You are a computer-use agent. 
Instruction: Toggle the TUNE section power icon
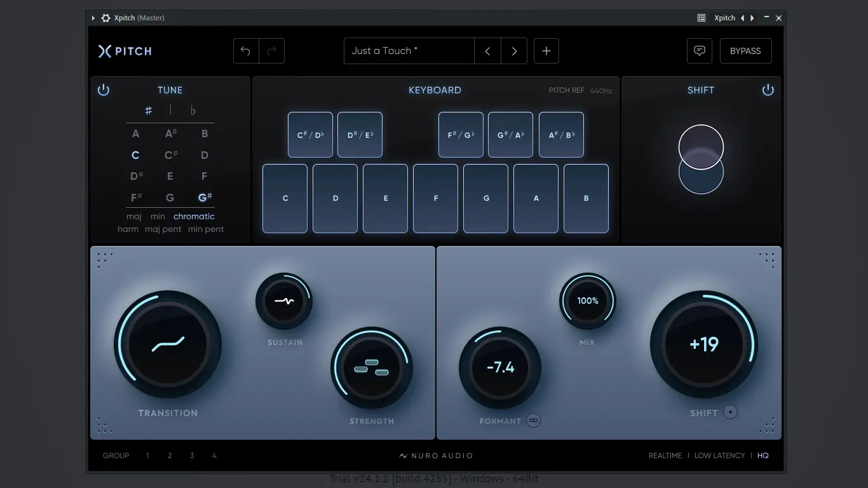tap(104, 90)
